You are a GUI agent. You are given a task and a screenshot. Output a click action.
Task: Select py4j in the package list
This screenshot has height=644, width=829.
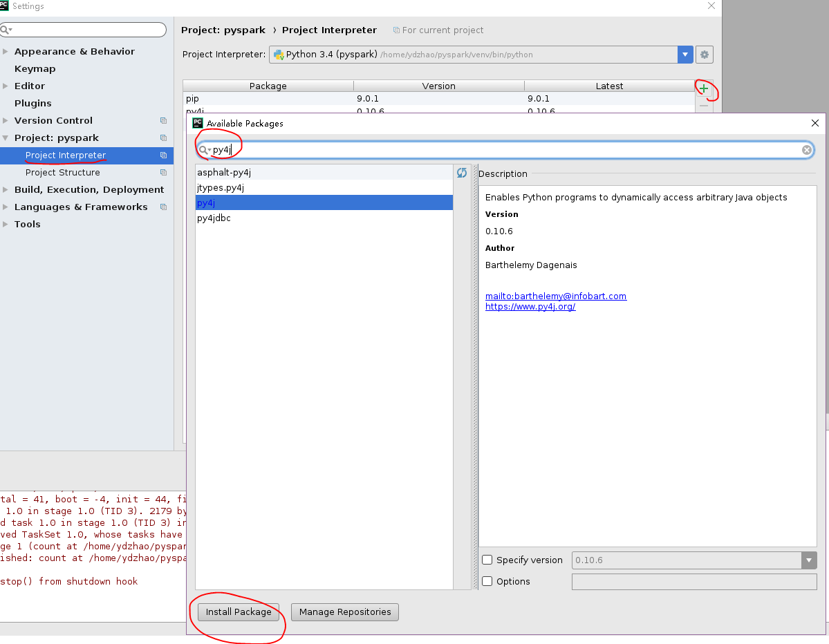[x=324, y=203]
